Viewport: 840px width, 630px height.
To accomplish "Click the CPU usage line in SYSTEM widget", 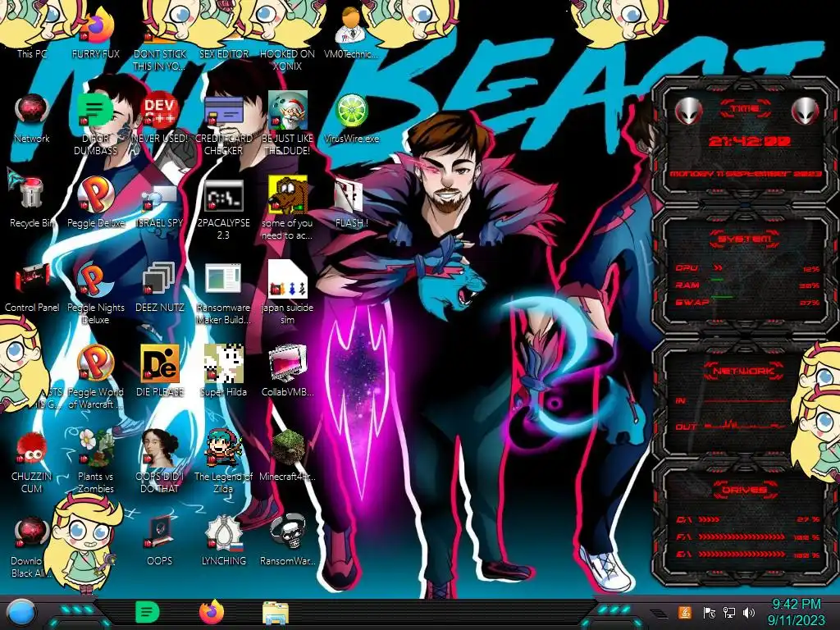I will pyautogui.click(x=748, y=268).
